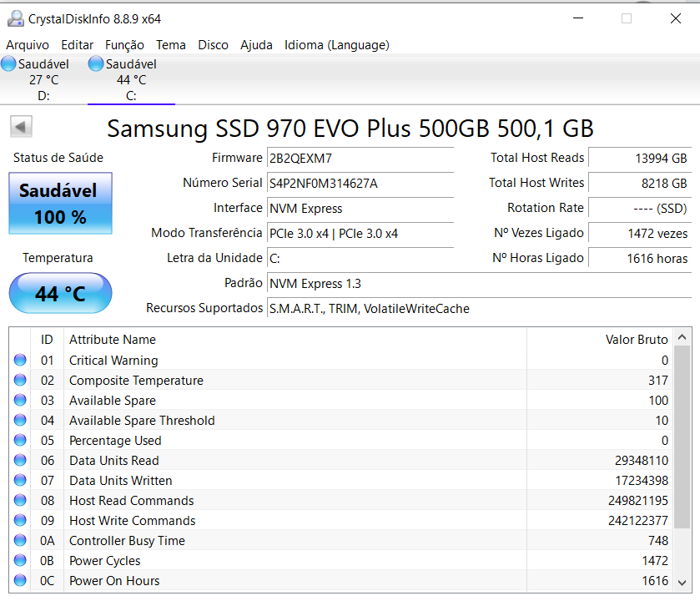Select the C: drive tab at 44 °C
The width and height of the screenshot is (700, 601).
tap(131, 80)
